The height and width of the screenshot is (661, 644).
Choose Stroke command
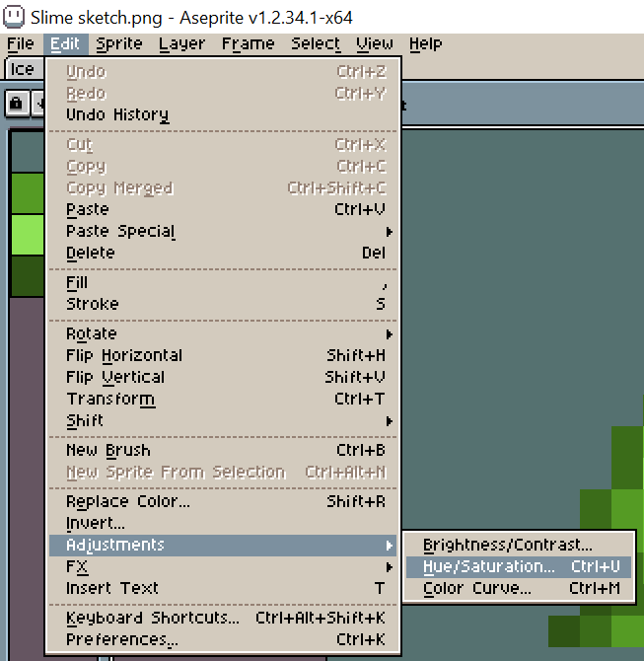click(223, 304)
